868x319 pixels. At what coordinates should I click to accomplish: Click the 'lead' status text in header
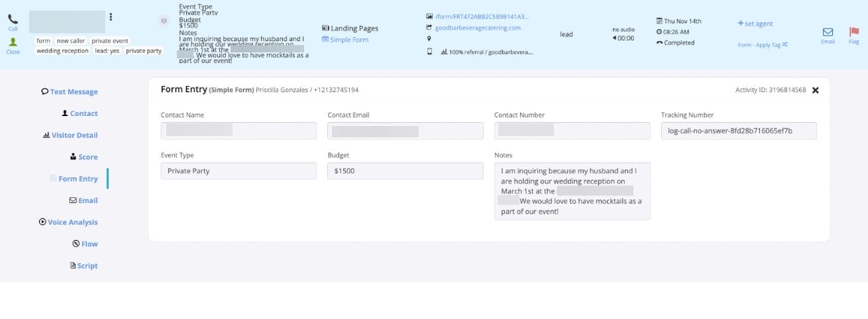pos(567,34)
